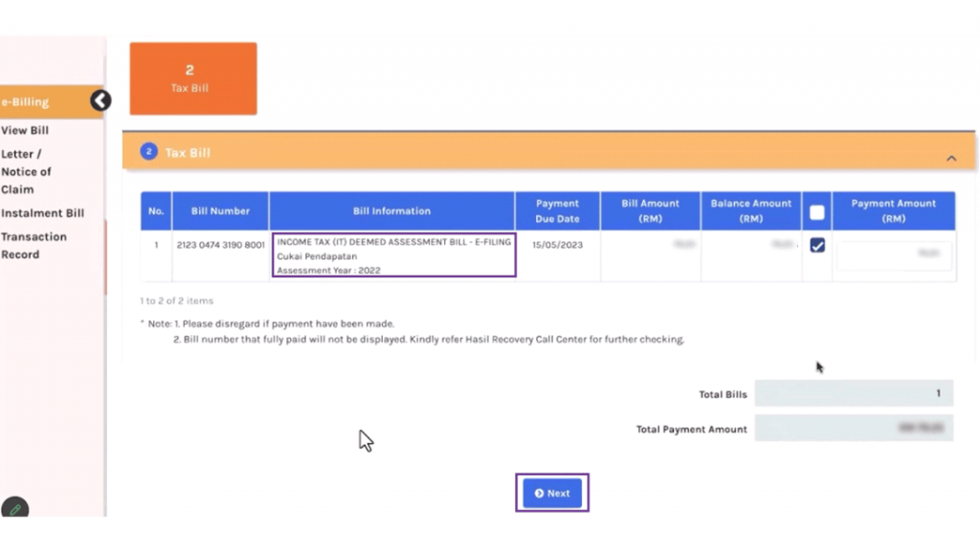Click the green pencil edit icon

15,509
